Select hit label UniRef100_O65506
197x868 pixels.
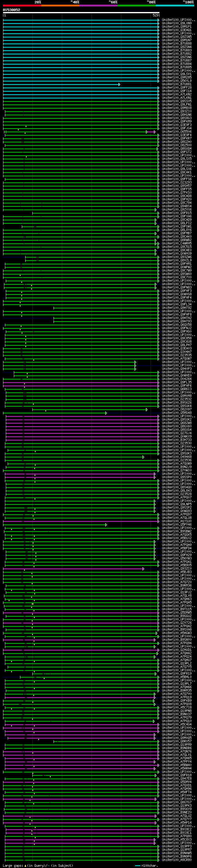[x=177, y=132]
